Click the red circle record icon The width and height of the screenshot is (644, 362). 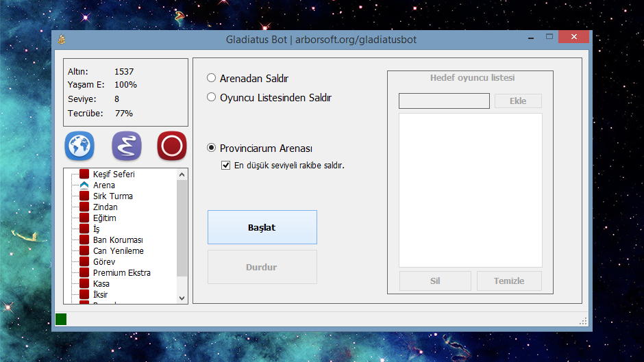172,146
